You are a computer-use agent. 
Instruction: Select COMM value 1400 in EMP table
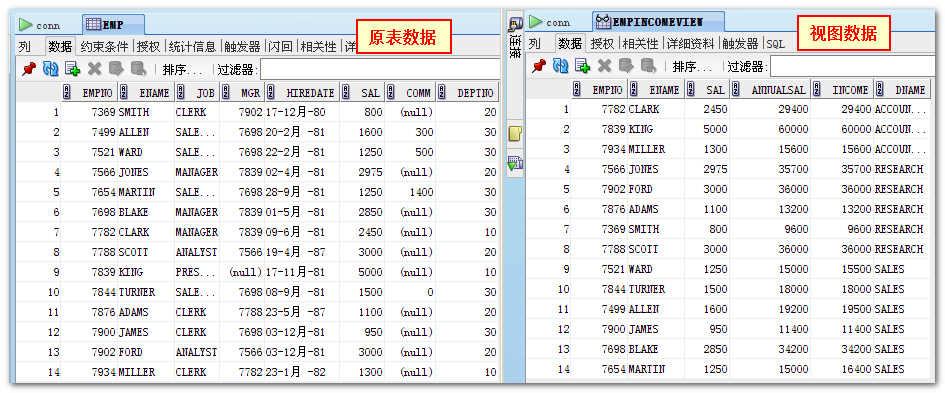(x=410, y=192)
